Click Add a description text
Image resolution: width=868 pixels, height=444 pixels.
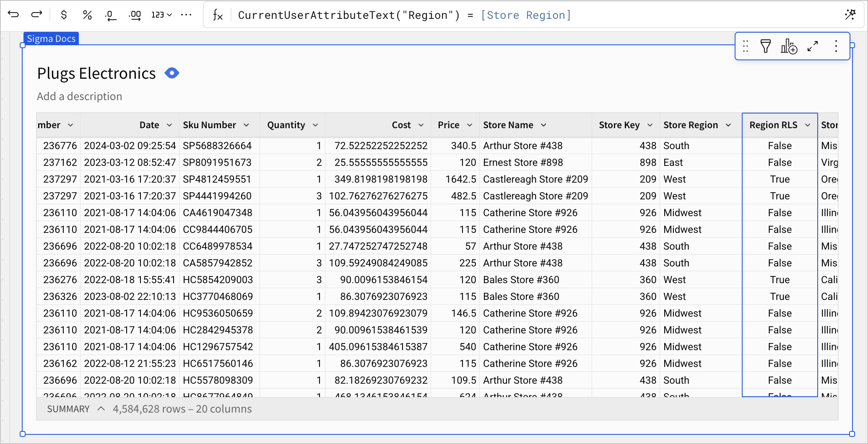point(80,96)
